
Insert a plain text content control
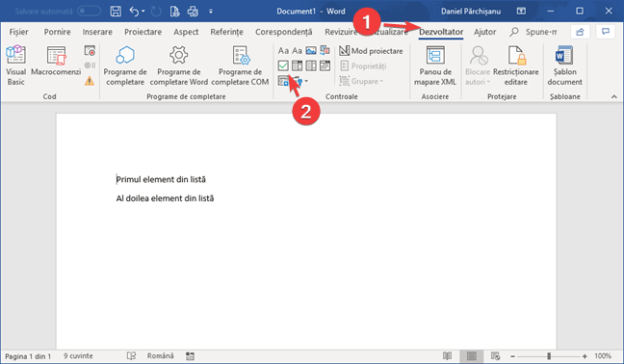[x=297, y=51]
